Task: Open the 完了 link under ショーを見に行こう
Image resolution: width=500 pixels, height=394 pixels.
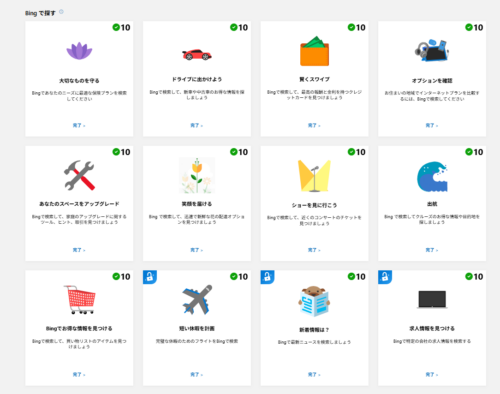Action: point(314,250)
